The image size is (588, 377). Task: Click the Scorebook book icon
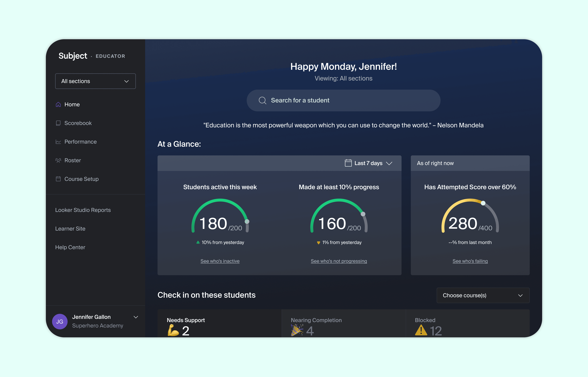pyautogui.click(x=58, y=123)
